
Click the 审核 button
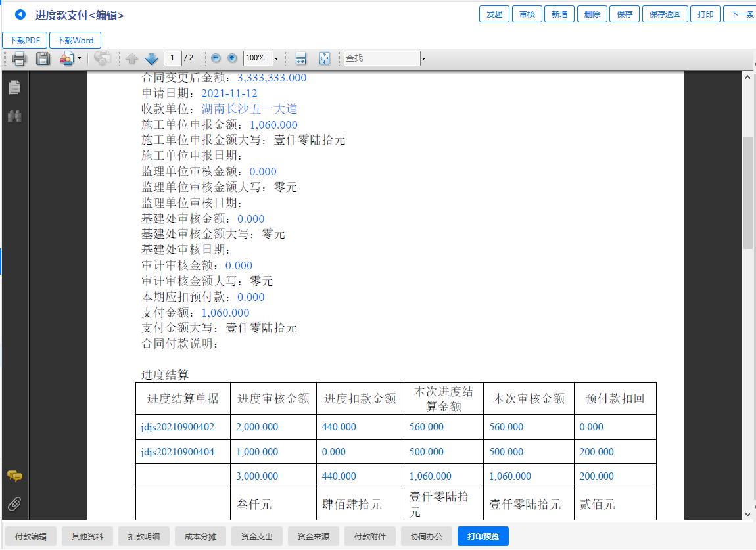click(527, 14)
